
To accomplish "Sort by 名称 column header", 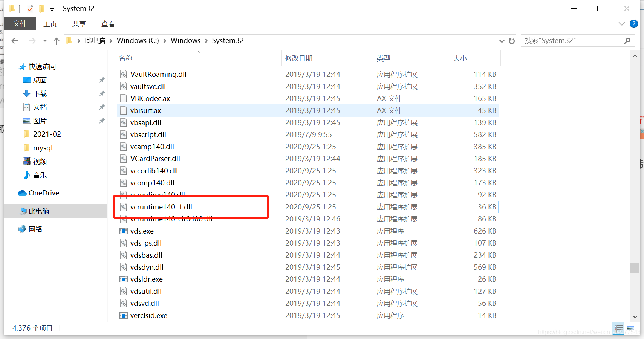I will [125, 58].
